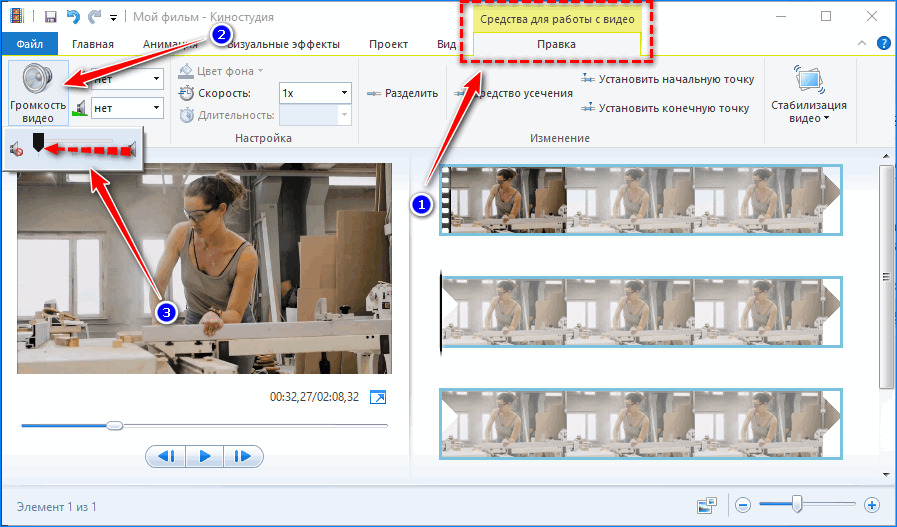897x527 pixels.
Task: Click Разделить button
Action: coord(403,93)
